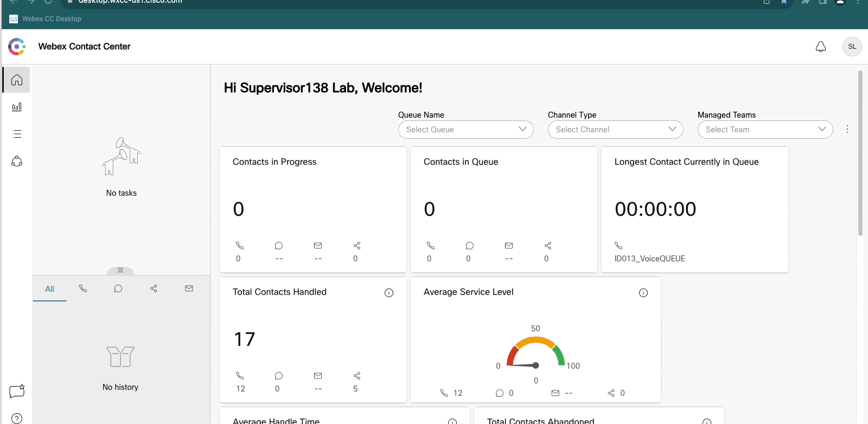Open the task list icon in left sidebar
868x424 pixels.
coord(17,134)
